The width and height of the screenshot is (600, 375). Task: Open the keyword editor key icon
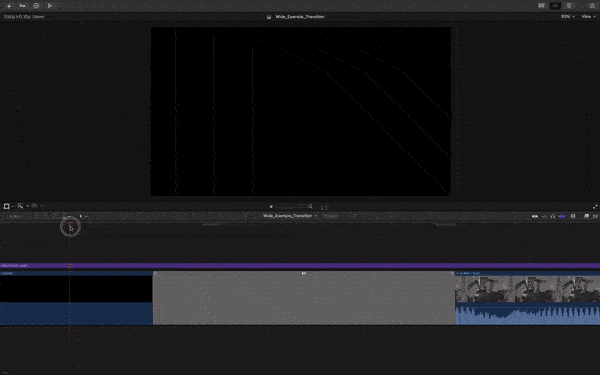click(x=22, y=6)
